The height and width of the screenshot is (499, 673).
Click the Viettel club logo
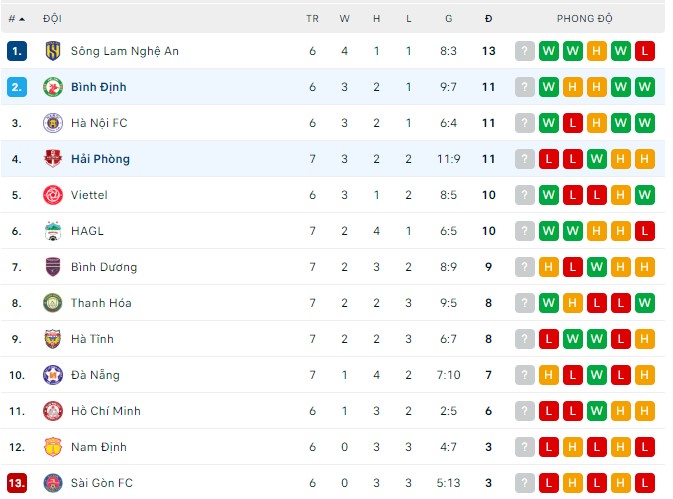pos(53,195)
